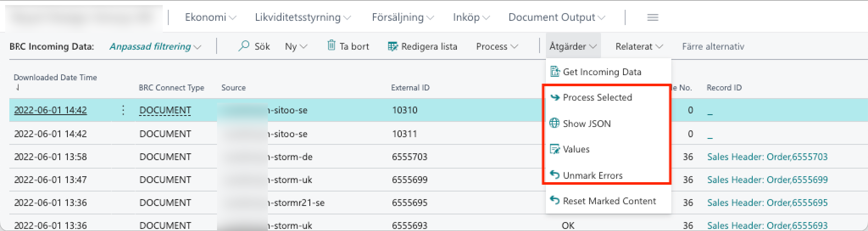Click the Redigera lista edit icon

tap(392, 46)
